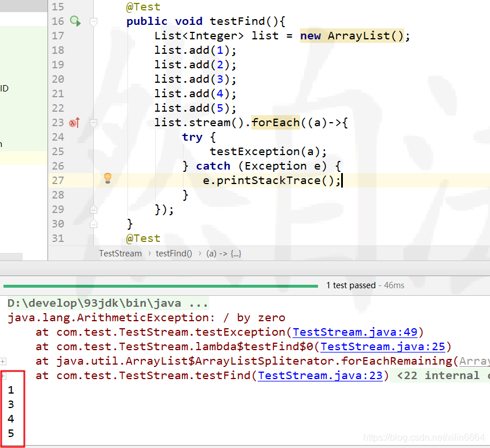Select TestStream in the breadcrumb bar
490x448 pixels.
(120, 253)
